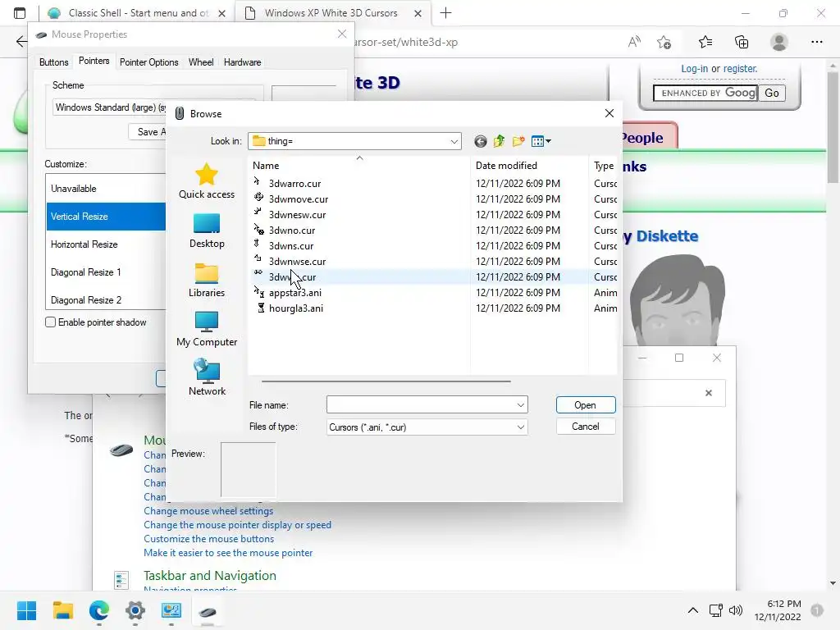The width and height of the screenshot is (840, 630).
Task: Open Edge tab actions menu icon
Action: 20,13
